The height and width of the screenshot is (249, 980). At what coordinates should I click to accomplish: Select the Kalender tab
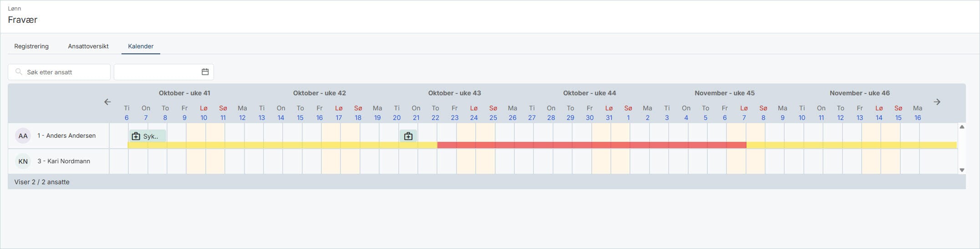coord(141,46)
